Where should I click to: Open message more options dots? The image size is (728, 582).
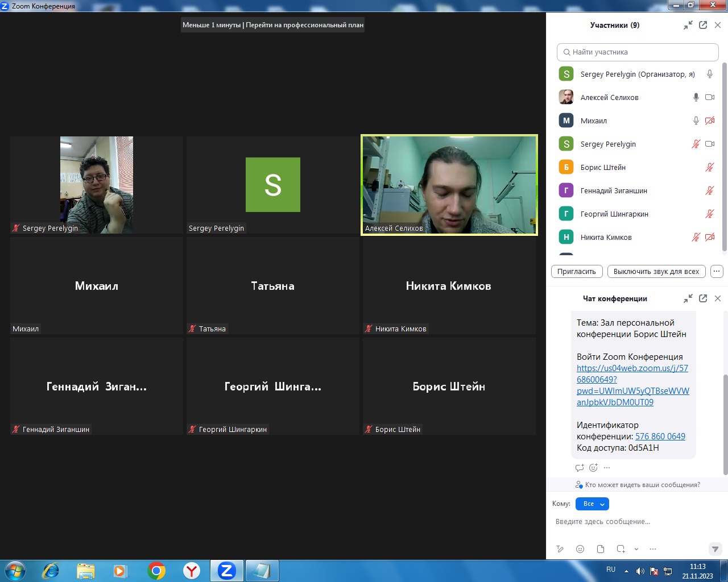(x=607, y=468)
